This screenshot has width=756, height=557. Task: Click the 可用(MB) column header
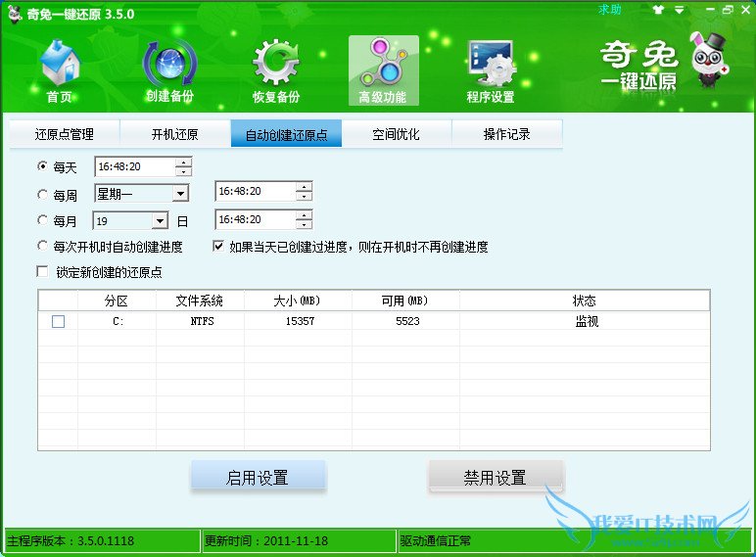pyautogui.click(x=405, y=302)
